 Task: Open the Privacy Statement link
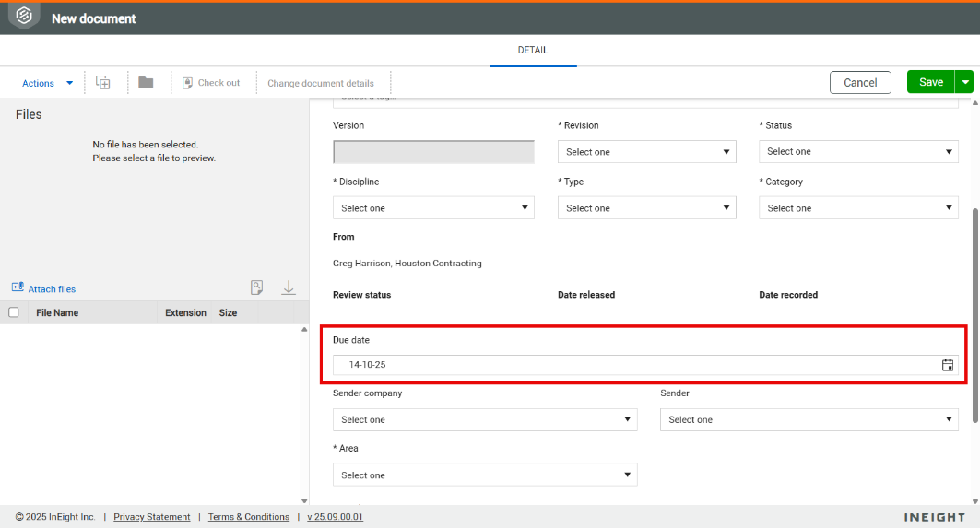point(152,517)
